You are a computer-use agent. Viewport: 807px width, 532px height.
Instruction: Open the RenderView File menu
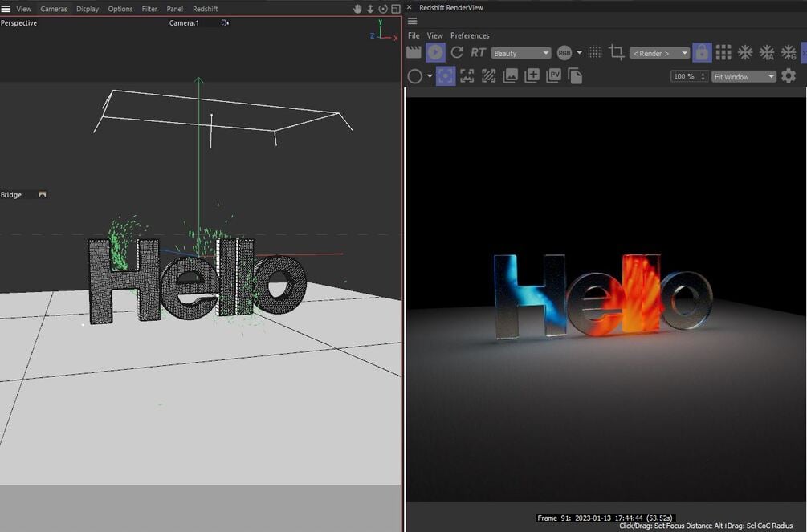414,35
